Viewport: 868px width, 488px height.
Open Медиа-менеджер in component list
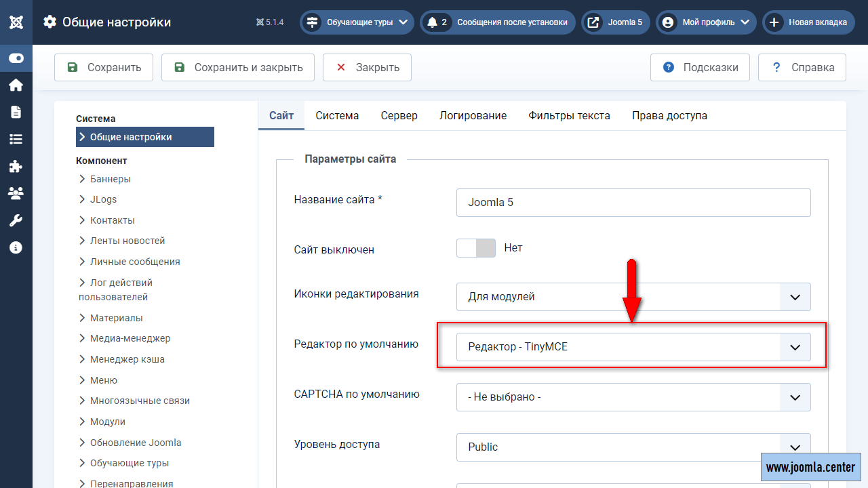pyautogui.click(x=130, y=338)
